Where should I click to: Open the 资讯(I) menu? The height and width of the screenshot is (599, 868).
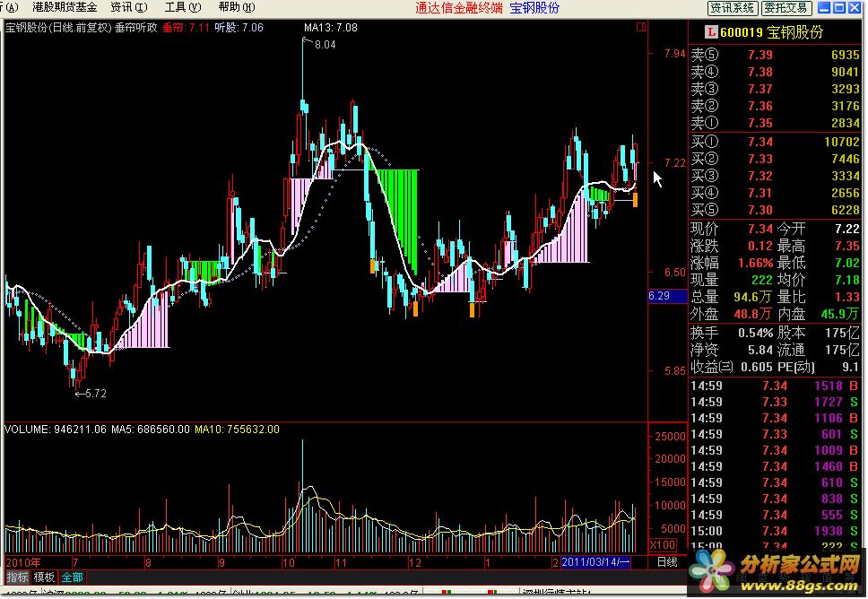pos(128,7)
